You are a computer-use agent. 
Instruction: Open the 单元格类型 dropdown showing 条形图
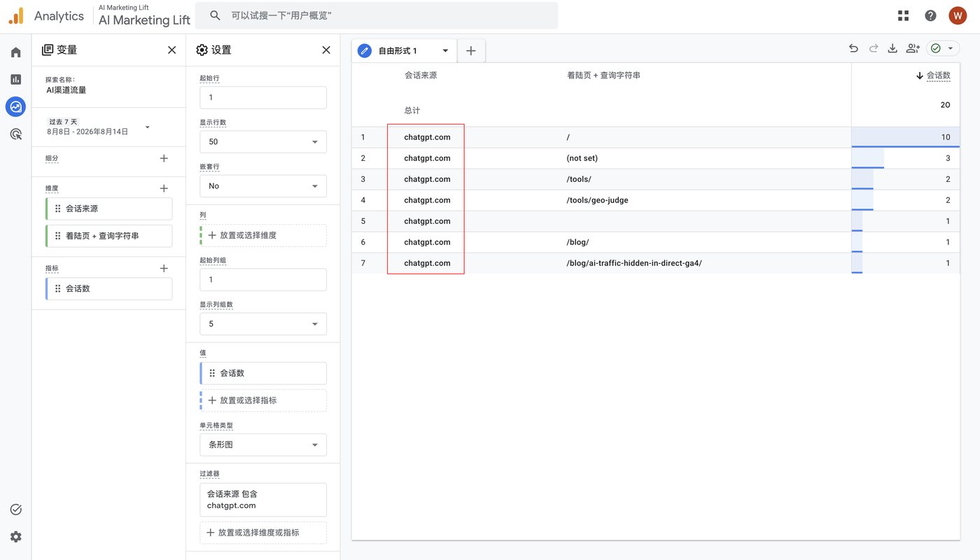pos(263,444)
